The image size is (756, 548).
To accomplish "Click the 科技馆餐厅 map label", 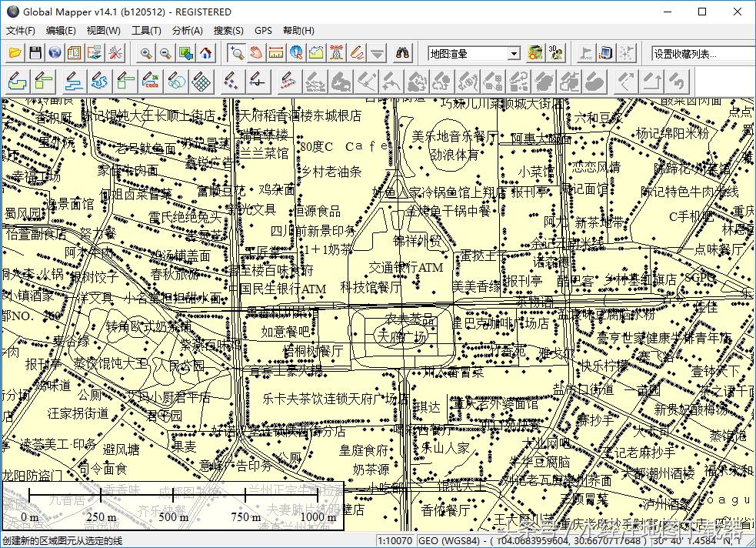I will [371, 287].
